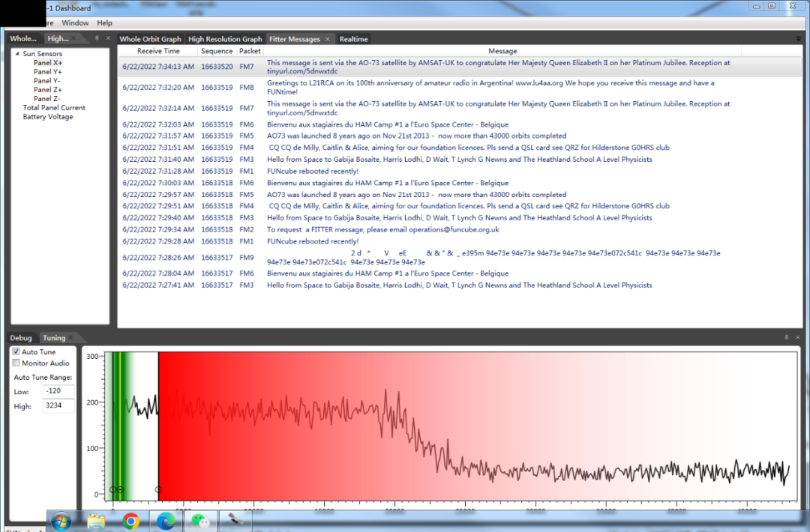The height and width of the screenshot is (532, 810).
Task: Select the 7:31:28 AM FUNcube rebooted message
Action: 460,172
